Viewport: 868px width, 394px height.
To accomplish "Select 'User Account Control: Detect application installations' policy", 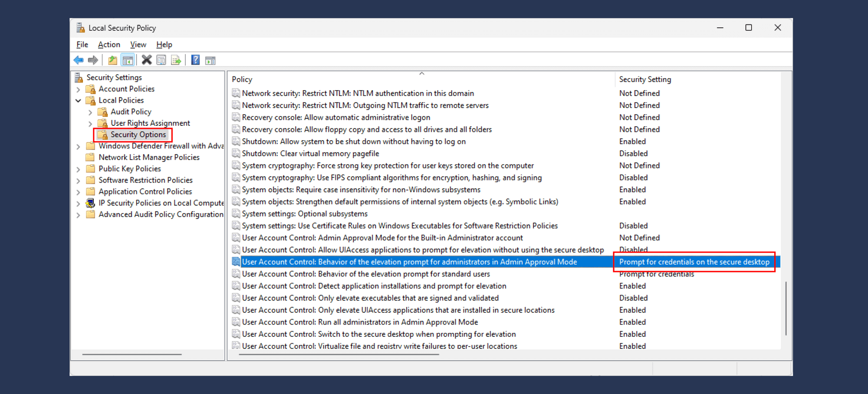I will click(x=375, y=286).
